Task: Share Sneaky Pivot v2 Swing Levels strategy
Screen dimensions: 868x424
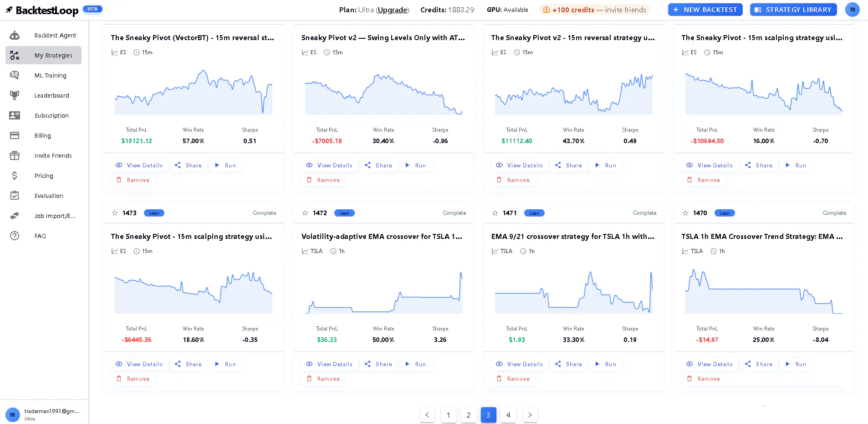Action: pyautogui.click(x=378, y=165)
